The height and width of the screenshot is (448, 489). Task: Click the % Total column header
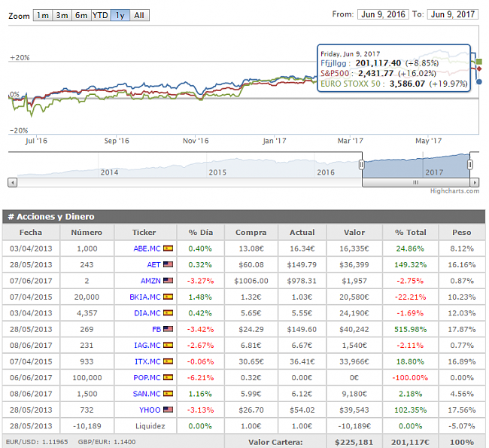411,233
